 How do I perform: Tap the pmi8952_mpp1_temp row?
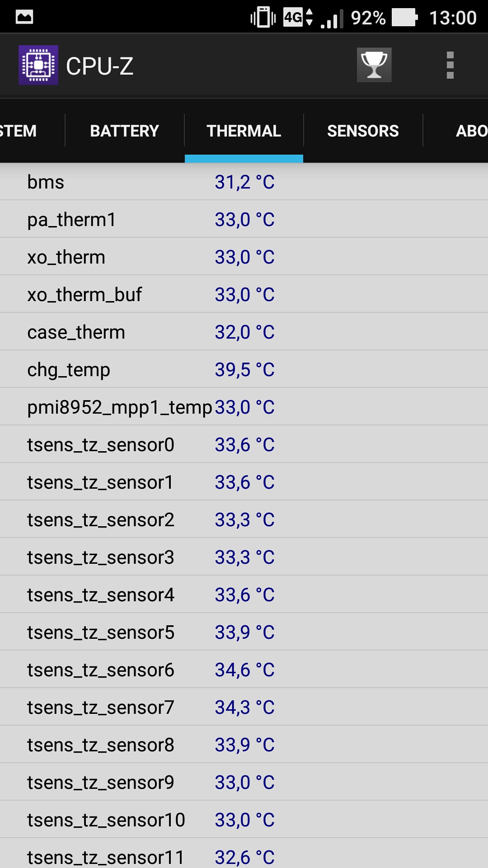click(244, 407)
